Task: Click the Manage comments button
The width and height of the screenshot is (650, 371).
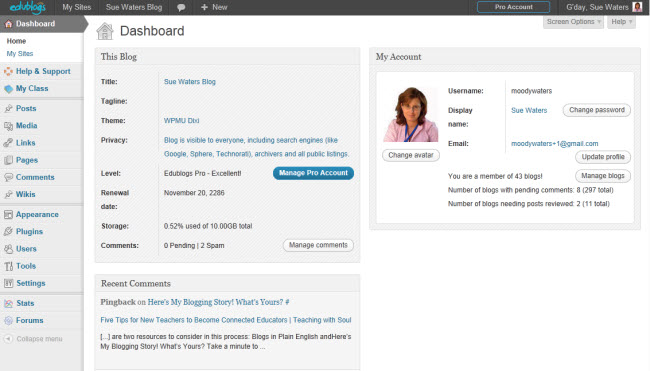Action: [x=318, y=245]
